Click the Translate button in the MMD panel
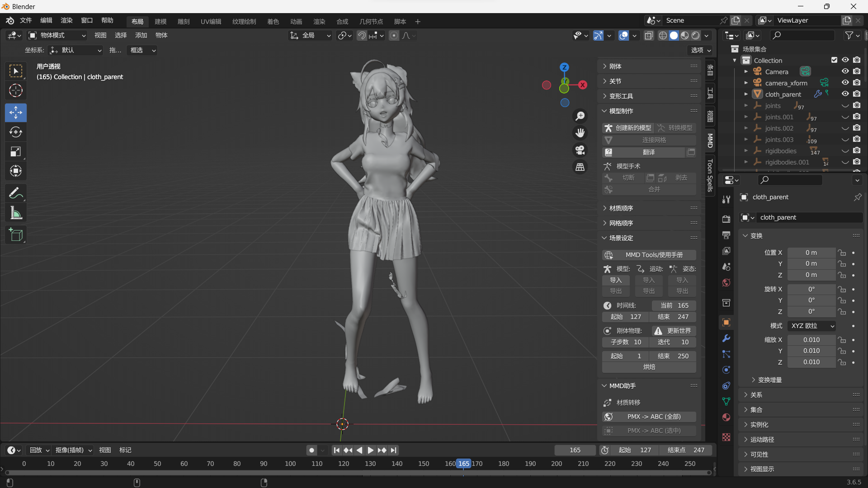Image resolution: width=868 pixels, height=488 pixels. click(644, 152)
